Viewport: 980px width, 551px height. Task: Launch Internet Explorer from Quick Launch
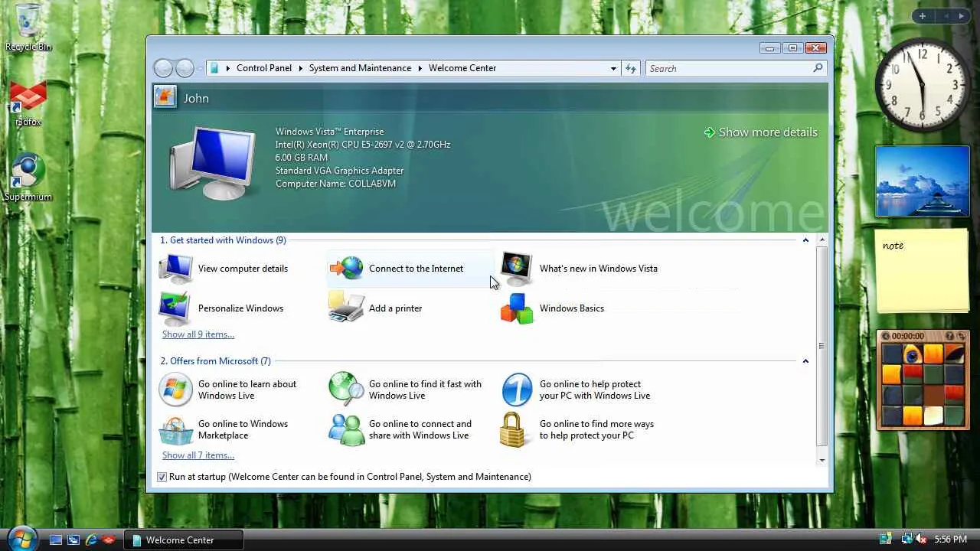click(x=91, y=540)
